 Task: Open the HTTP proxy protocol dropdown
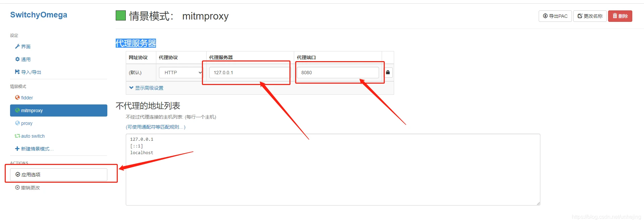(181, 73)
